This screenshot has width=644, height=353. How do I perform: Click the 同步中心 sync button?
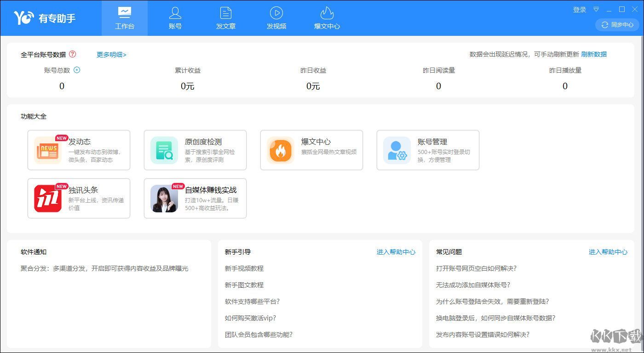pyautogui.click(x=617, y=25)
